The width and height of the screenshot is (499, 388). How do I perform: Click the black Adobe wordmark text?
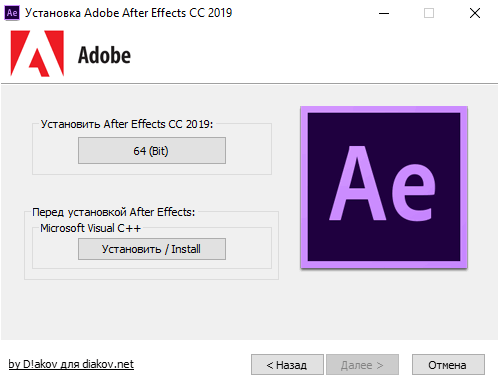(x=104, y=55)
